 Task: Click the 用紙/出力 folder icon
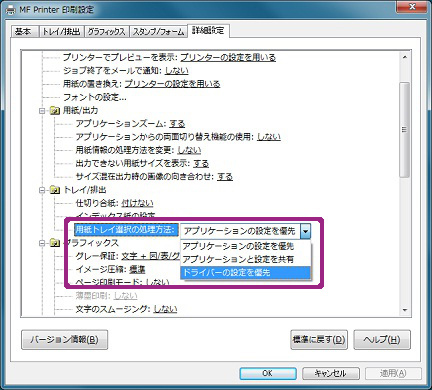coord(55,110)
